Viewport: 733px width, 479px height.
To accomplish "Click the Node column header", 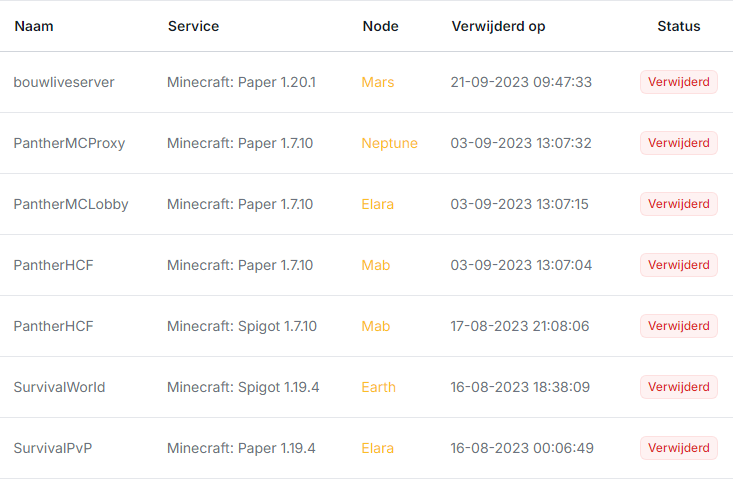I will click(x=380, y=26).
